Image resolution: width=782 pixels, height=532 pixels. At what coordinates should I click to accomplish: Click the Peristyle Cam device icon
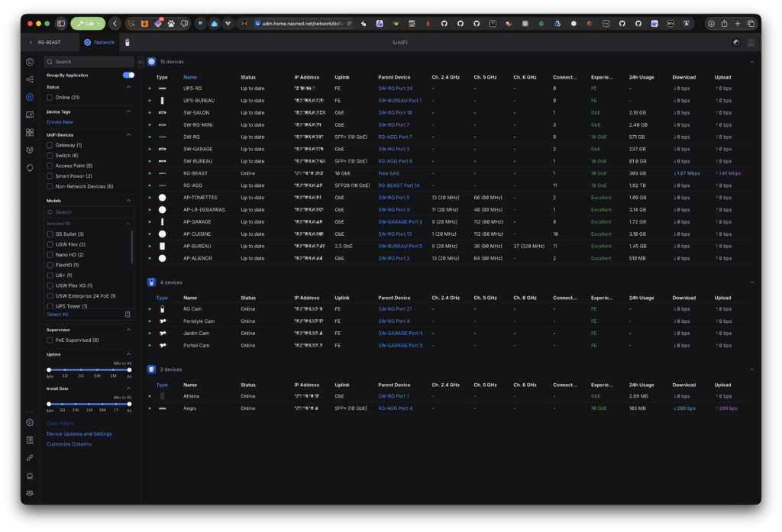[x=162, y=321]
